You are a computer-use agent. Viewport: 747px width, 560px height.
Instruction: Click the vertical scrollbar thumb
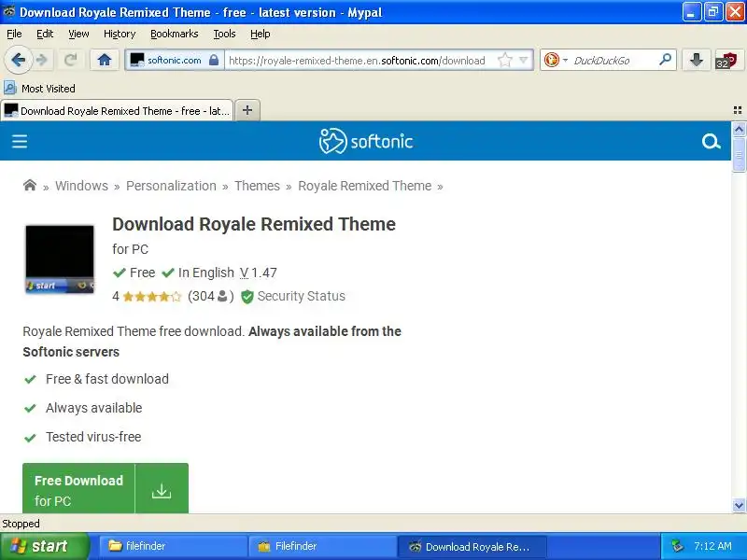point(739,154)
